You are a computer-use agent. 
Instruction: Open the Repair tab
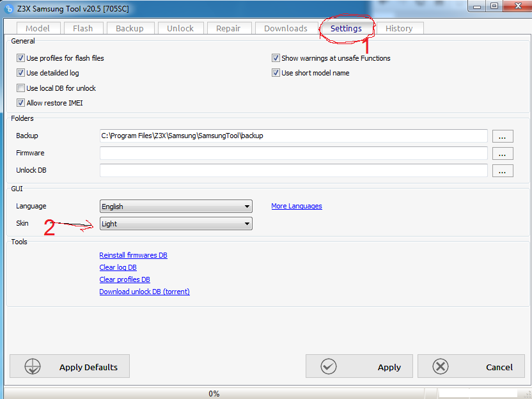[x=229, y=29]
